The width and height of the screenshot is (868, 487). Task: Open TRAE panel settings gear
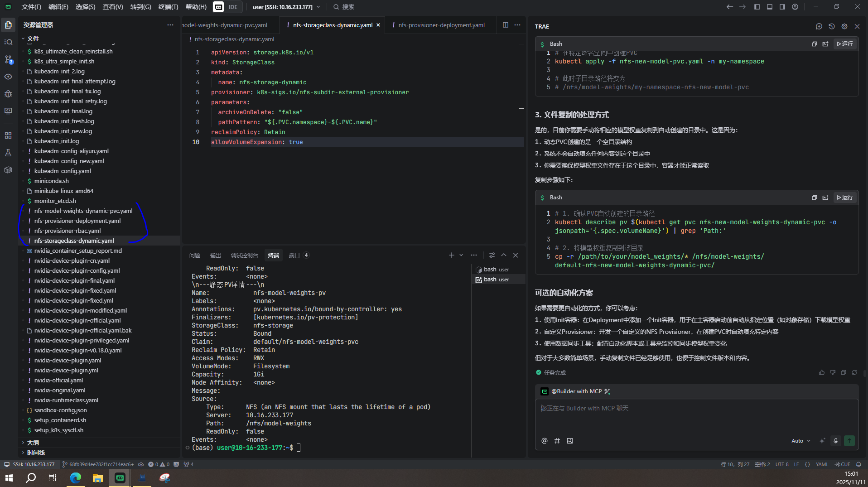click(844, 26)
